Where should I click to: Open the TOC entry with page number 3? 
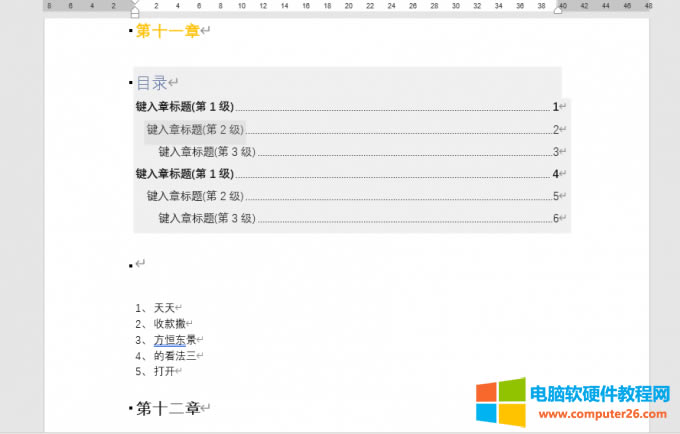click(207, 152)
